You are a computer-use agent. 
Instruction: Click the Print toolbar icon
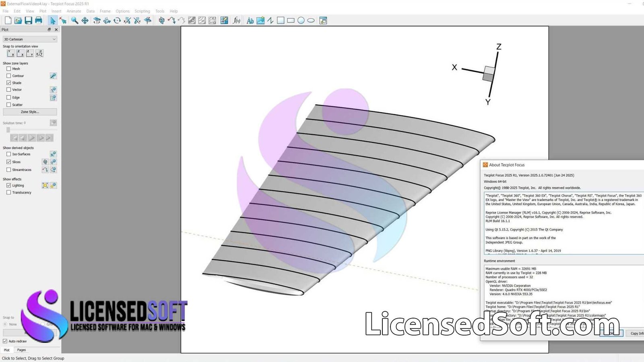click(x=39, y=20)
